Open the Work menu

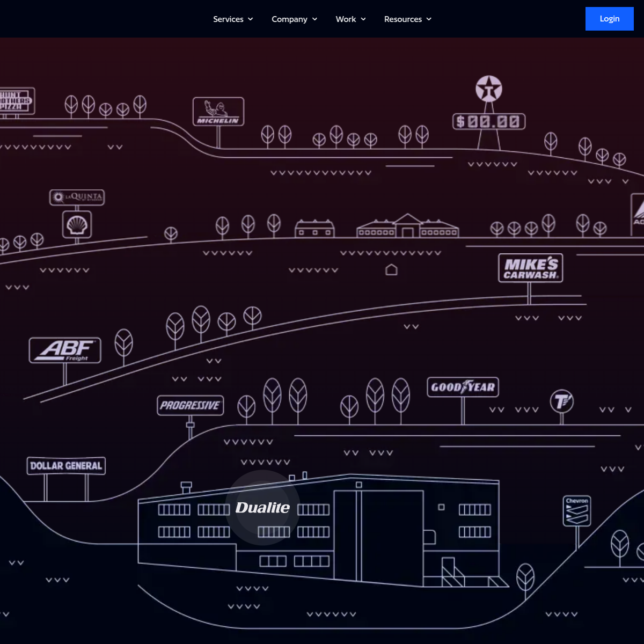[x=350, y=19]
